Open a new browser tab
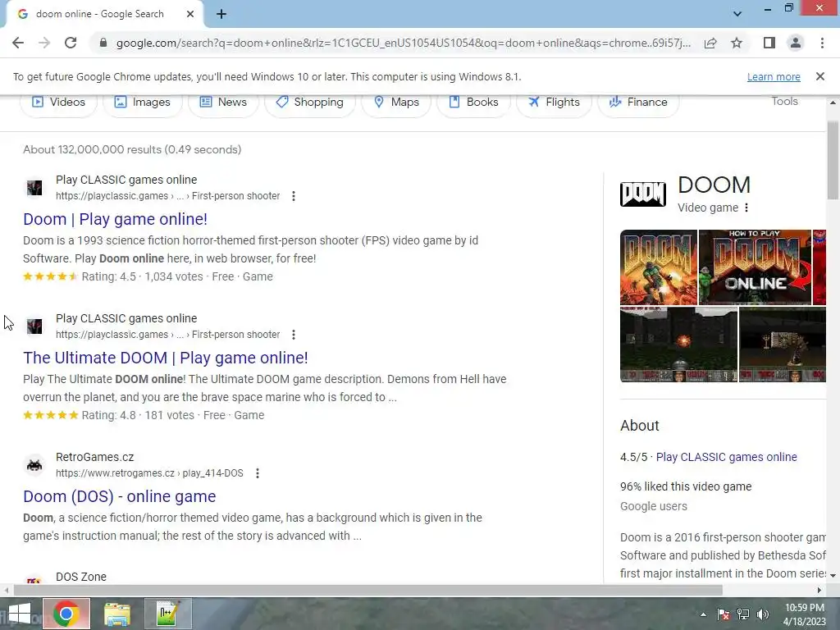The width and height of the screenshot is (840, 630). click(x=221, y=14)
